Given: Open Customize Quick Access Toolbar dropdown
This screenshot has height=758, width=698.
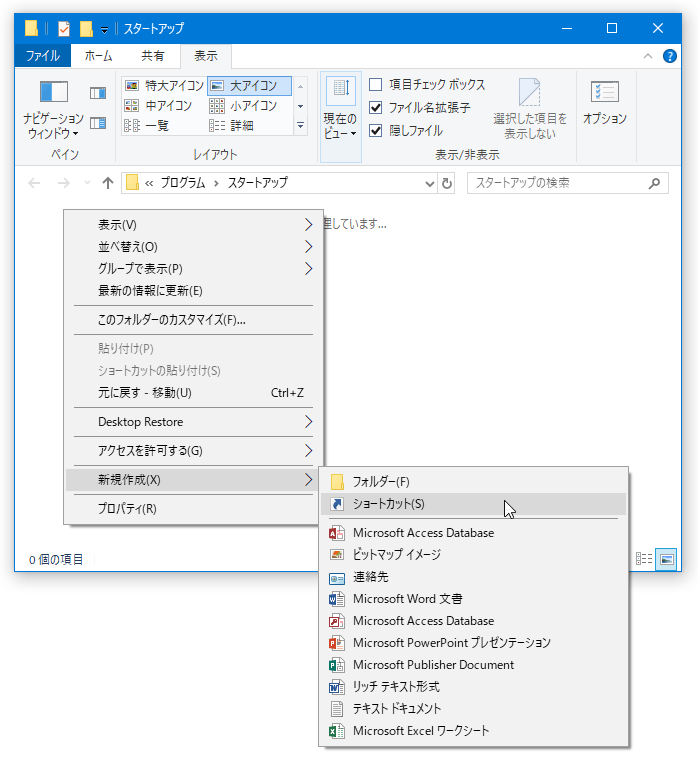Looking at the screenshot, I should (x=104, y=30).
